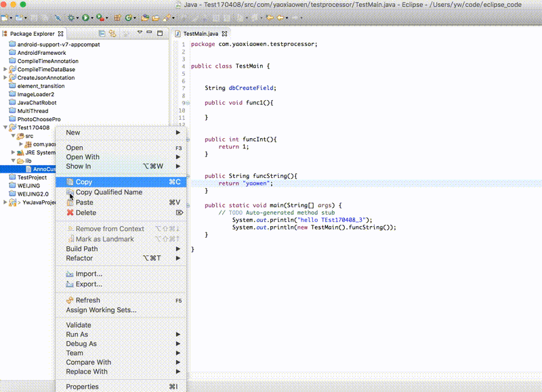Click the Back navigation arrow icon
Viewport: 542px width, 392px height.
point(280,18)
